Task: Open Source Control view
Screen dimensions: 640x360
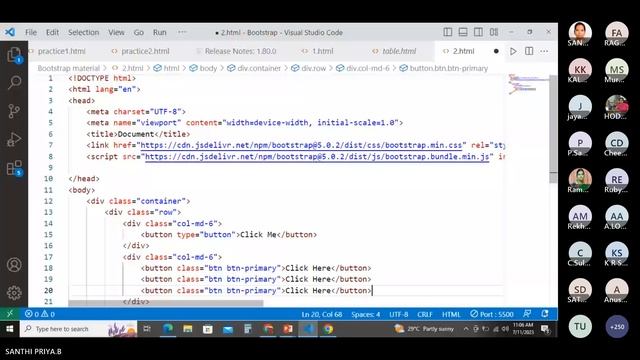Action: [x=14, y=111]
